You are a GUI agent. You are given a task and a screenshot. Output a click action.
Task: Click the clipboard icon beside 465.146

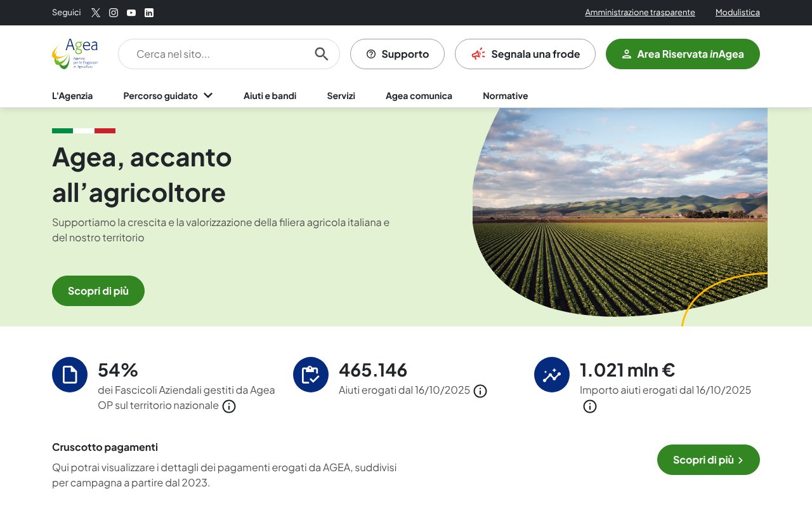pyautogui.click(x=311, y=375)
